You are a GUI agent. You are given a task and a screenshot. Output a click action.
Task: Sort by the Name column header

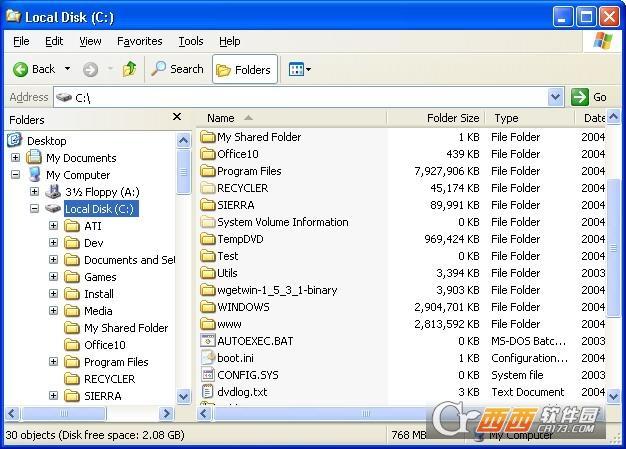(291, 118)
